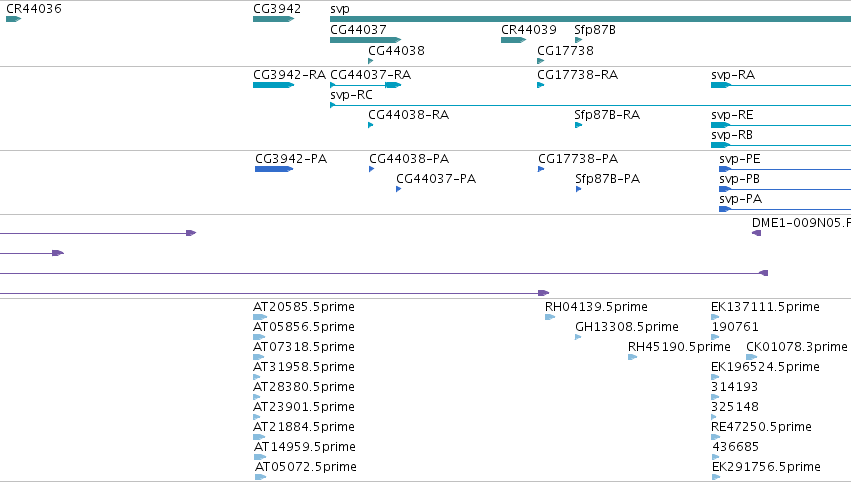
Task: Click transcript CG44038-RA
Action: pyautogui.click(x=371, y=125)
